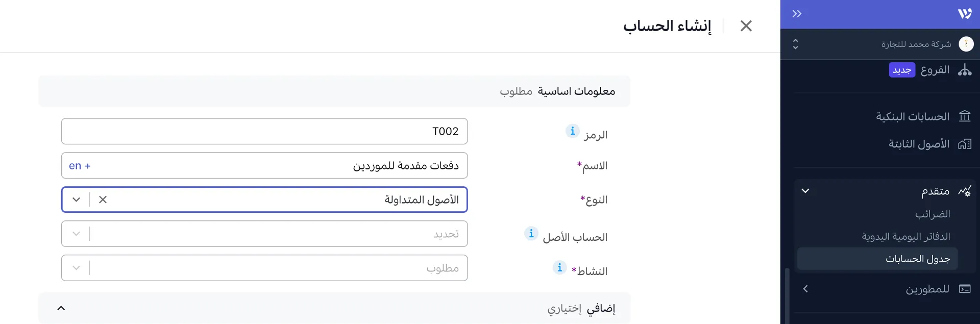Collapse the sidebar using the double-chevron icon
Image resolution: width=980 pixels, height=324 pixels.
tap(796, 14)
